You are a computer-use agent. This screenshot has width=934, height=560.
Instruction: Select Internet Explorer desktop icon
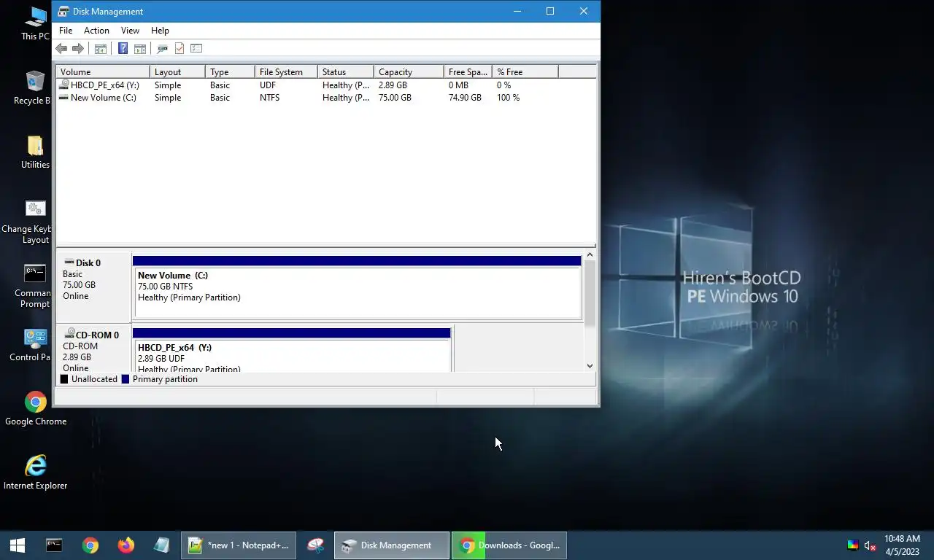click(35, 472)
